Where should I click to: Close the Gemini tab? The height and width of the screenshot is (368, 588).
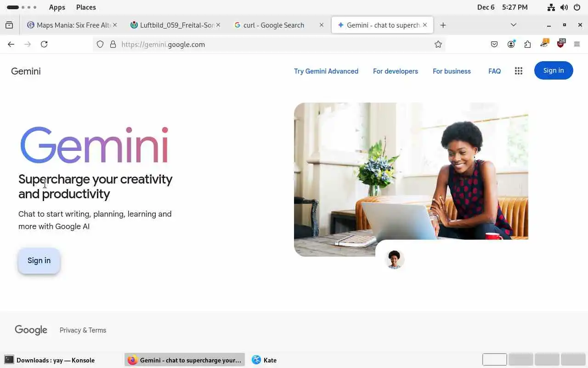point(425,25)
